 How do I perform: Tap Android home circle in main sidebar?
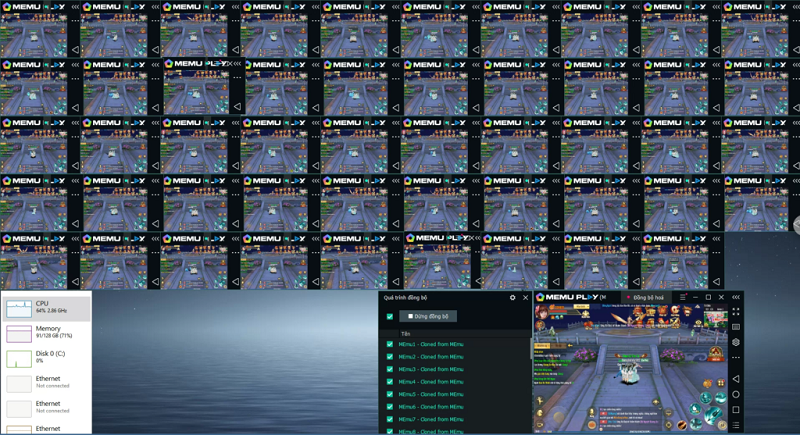(x=736, y=394)
